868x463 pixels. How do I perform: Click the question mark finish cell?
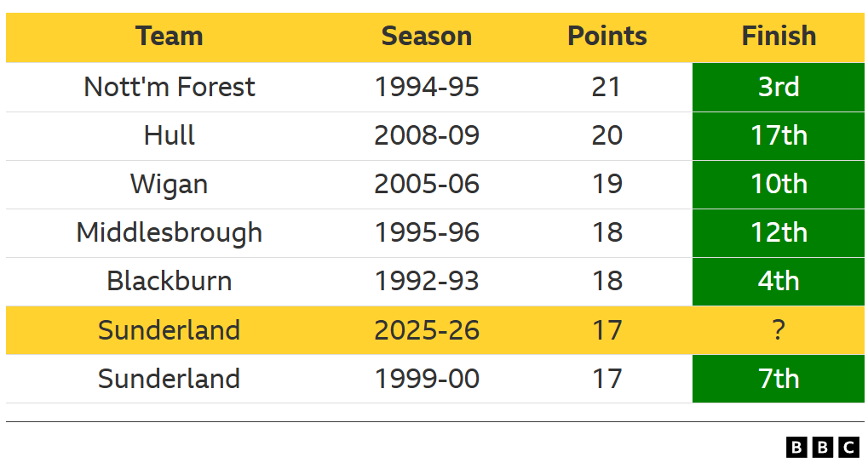click(x=778, y=330)
